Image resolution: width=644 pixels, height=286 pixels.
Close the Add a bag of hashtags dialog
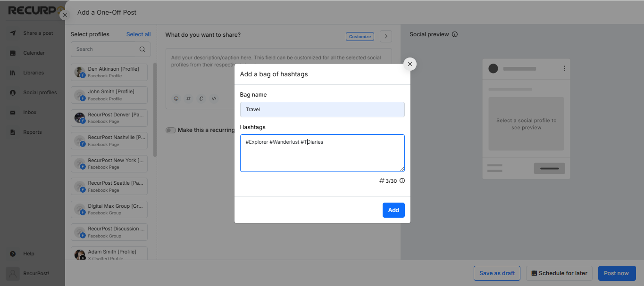[x=410, y=64]
